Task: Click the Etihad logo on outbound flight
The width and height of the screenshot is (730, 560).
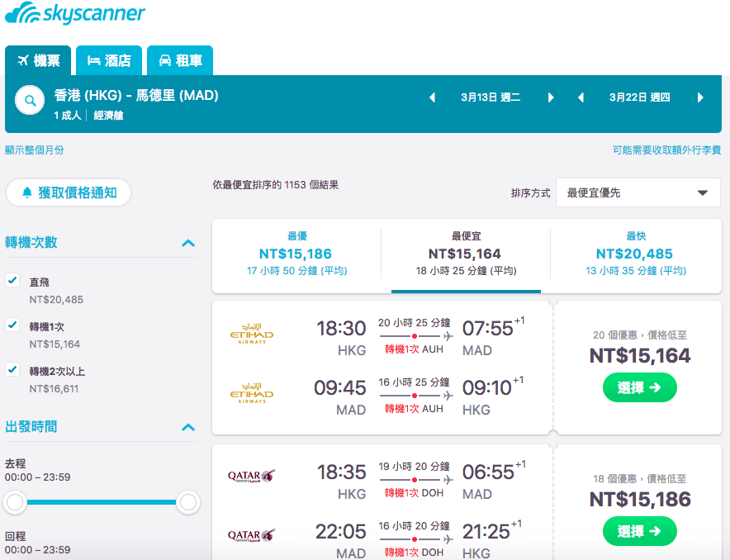Action: pyautogui.click(x=252, y=334)
